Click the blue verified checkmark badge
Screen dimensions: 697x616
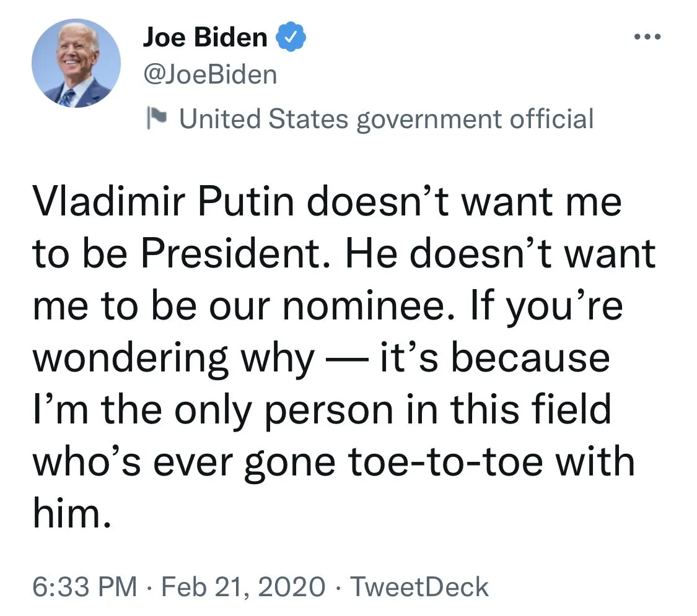point(291,38)
